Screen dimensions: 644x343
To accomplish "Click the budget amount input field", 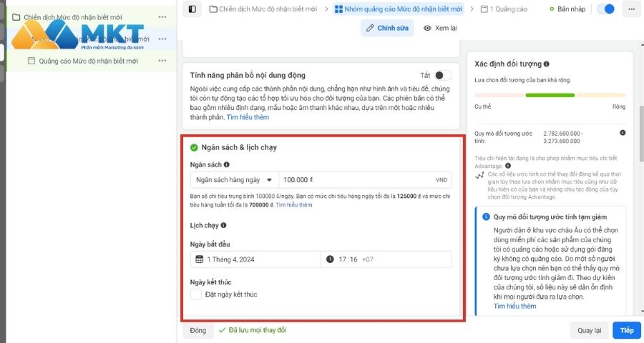I will [x=354, y=180].
